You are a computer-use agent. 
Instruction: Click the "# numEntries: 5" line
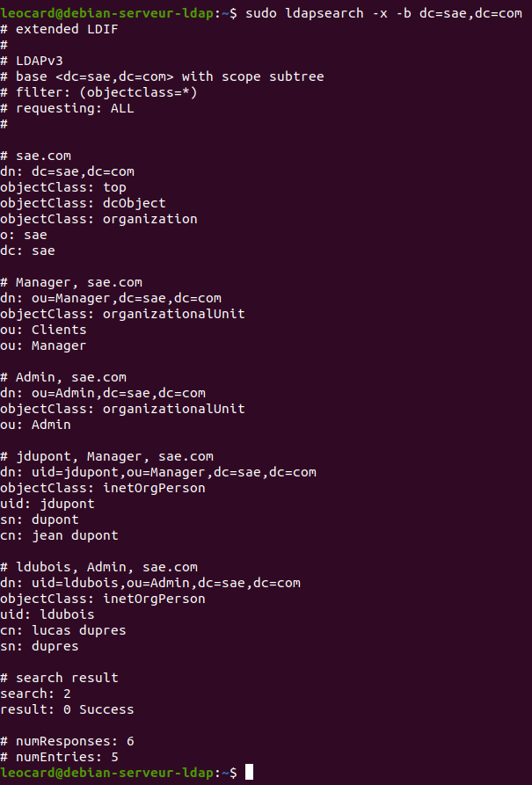point(59,757)
